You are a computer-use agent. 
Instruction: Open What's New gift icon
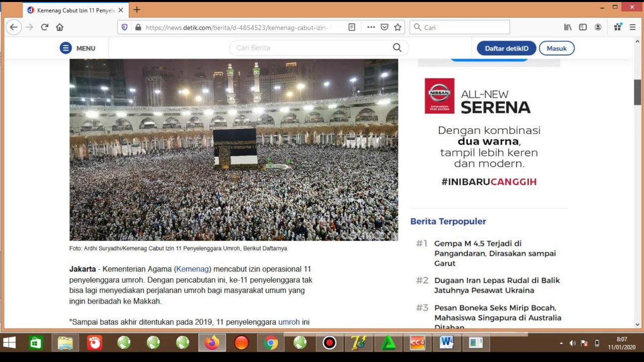pyautogui.click(x=618, y=27)
